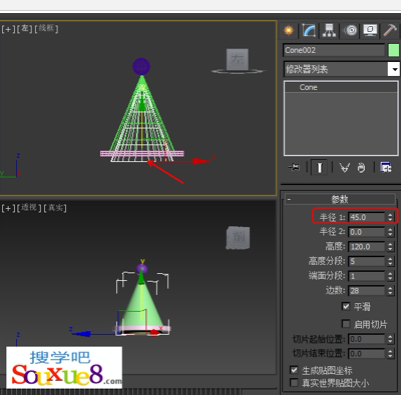Screen dimensions: 401x395
Task: Open the 线框 shading label menu
Action: [x=47, y=28]
